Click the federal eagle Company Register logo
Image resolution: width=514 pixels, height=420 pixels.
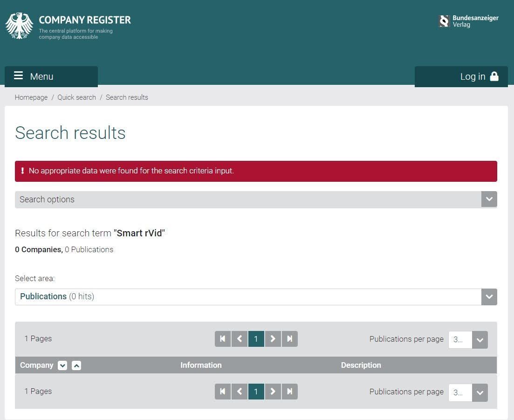tap(20, 26)
